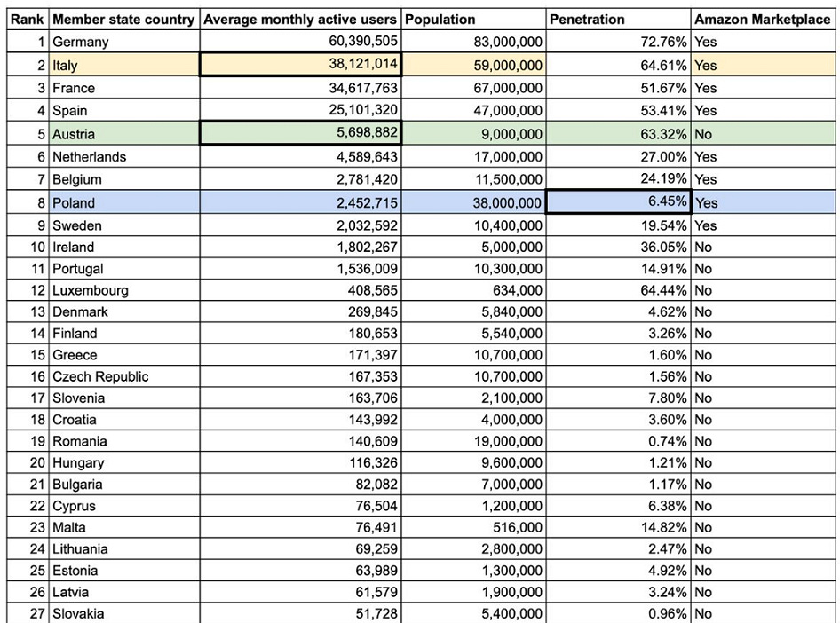Viewport: 840px width, 623px height.
Task: Select Austria's Amazon Marketplace No cell
Action: (x=764, y=133)
